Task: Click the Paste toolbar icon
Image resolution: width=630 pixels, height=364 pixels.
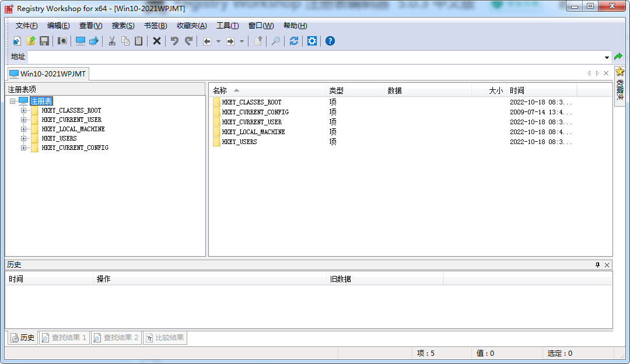Action: (137, 41)
